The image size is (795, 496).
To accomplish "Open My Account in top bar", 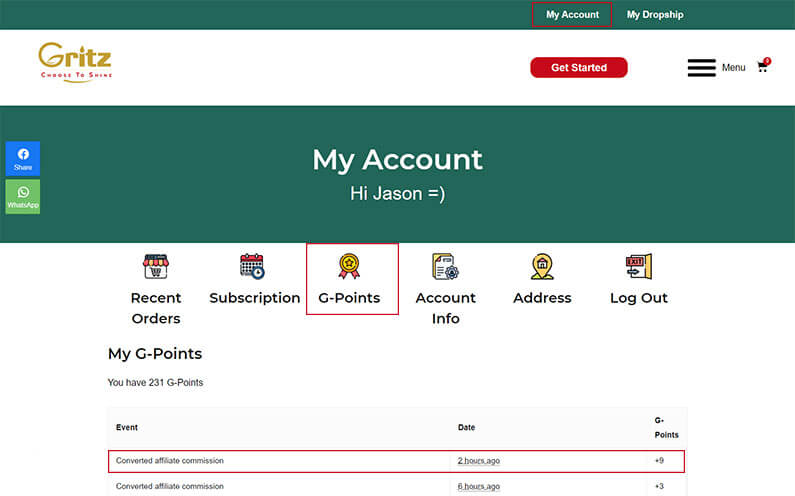I will click(x=572, y=15).
